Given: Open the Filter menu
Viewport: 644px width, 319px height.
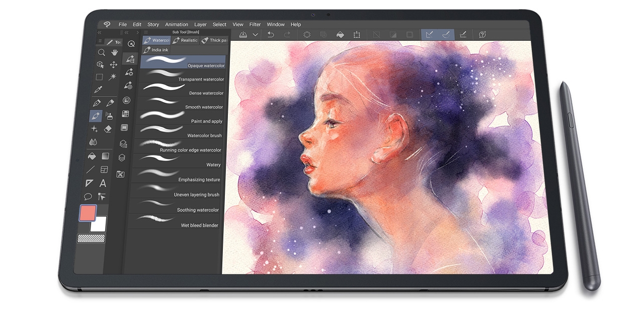Looking at the screenshot, I should 255,24.
